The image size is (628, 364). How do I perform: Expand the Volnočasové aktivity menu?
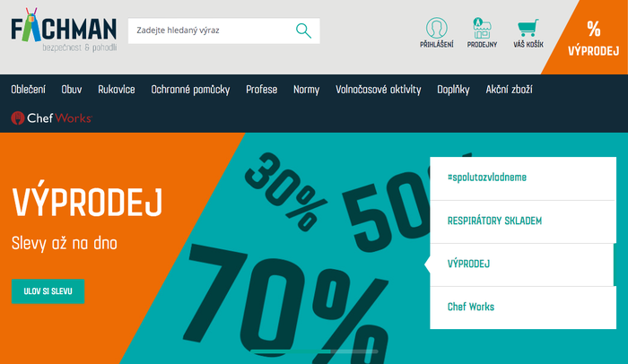click(x=378, y=90)
